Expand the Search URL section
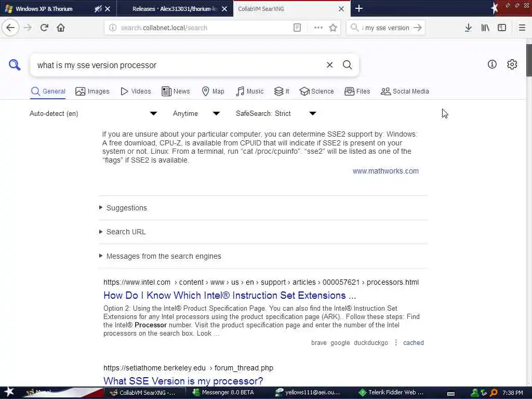This screenshot has height=399, width=532. tap(126, 232)
